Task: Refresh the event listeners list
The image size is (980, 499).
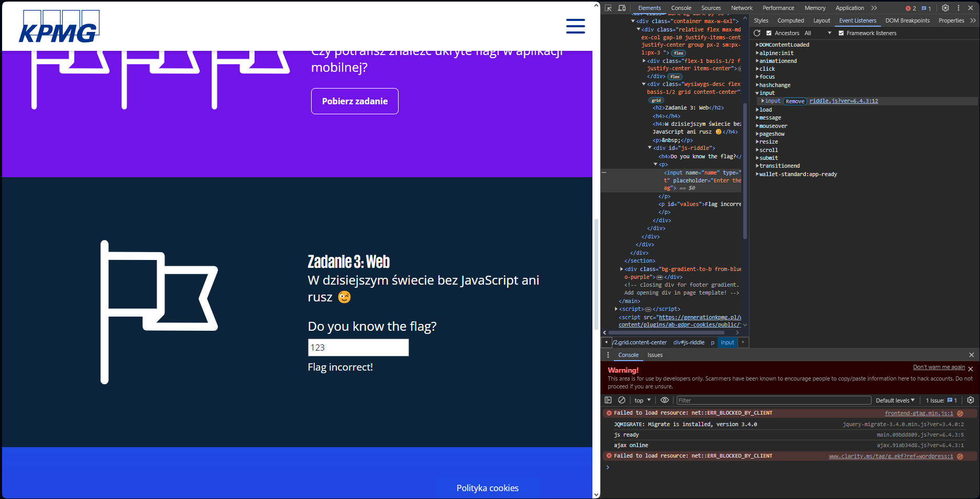Action: click(x=757, y=33)
